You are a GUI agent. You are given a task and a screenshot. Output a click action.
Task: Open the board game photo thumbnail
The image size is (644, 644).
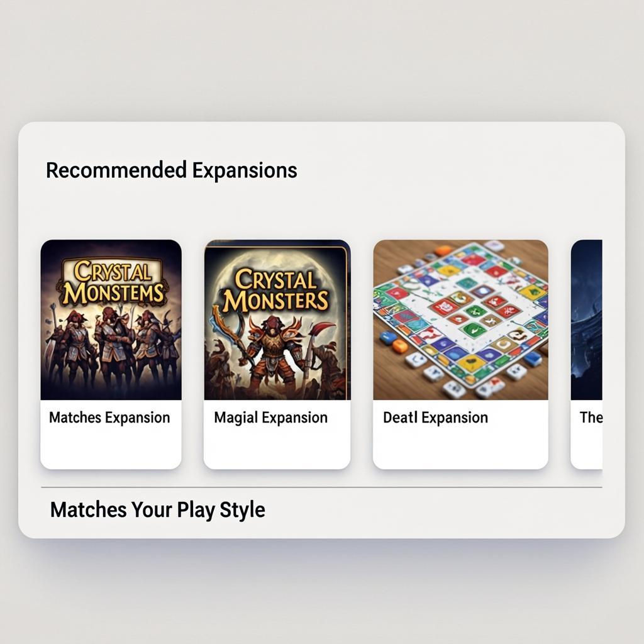(x=460, y=319)
